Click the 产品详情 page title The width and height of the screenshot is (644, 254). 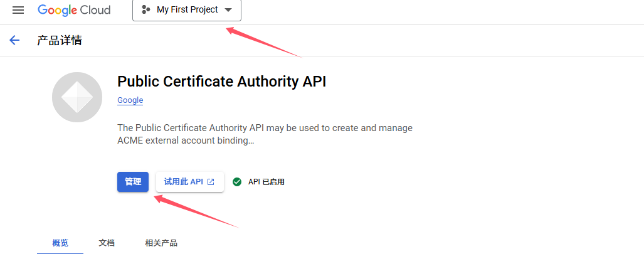pyautogui.click(x=60, y=41)
